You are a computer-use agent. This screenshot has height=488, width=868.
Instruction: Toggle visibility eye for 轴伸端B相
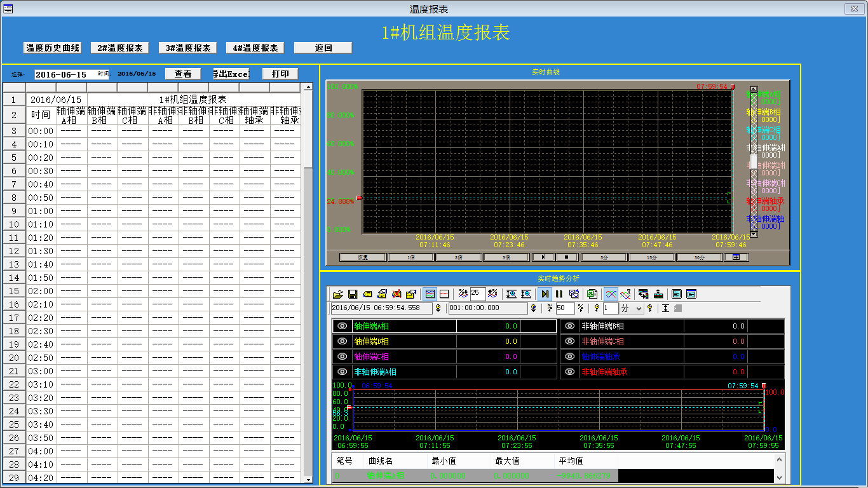pos(342,341)
